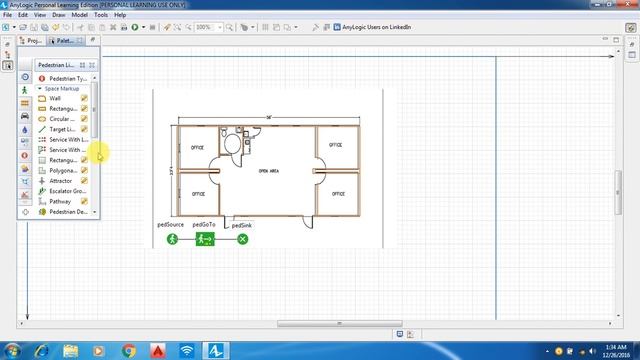Click the grid toggle toolbar icon
The image size is (640, 360).
coord(265,27)
